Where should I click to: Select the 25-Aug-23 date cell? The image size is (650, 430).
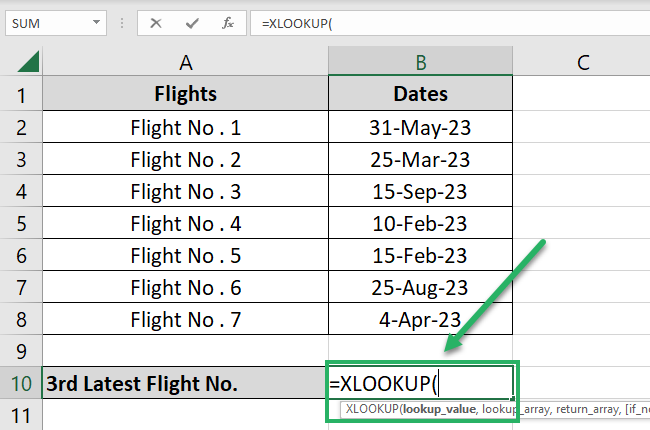pyautogui.click(x=421, y=288)
